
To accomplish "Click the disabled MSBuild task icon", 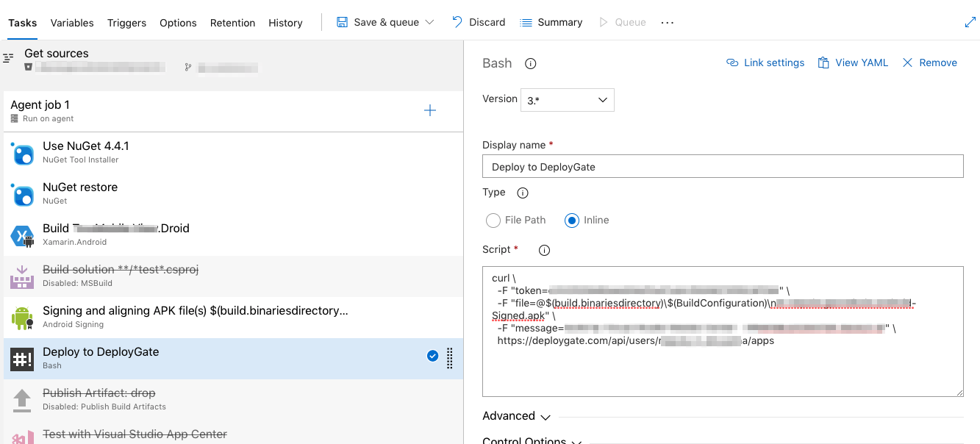I will 22,278.
